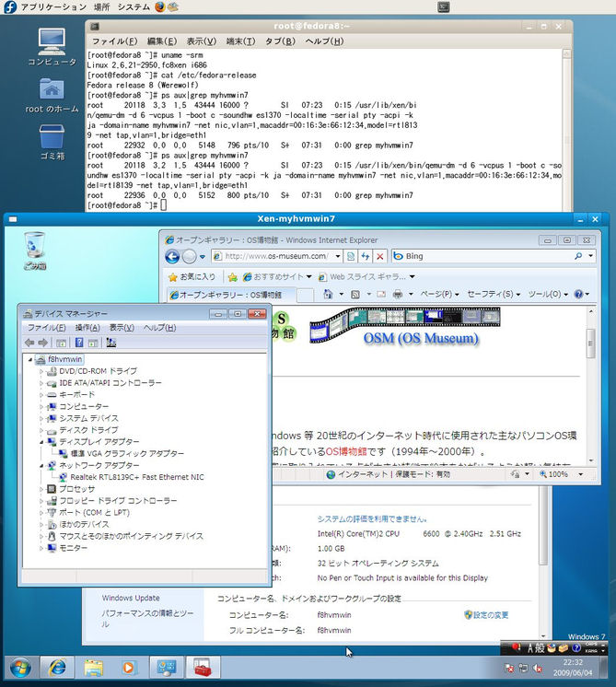The image size is (616, 687).
Task: Click the Internet Explorer Forward button
Action: [x=189, y=256]
